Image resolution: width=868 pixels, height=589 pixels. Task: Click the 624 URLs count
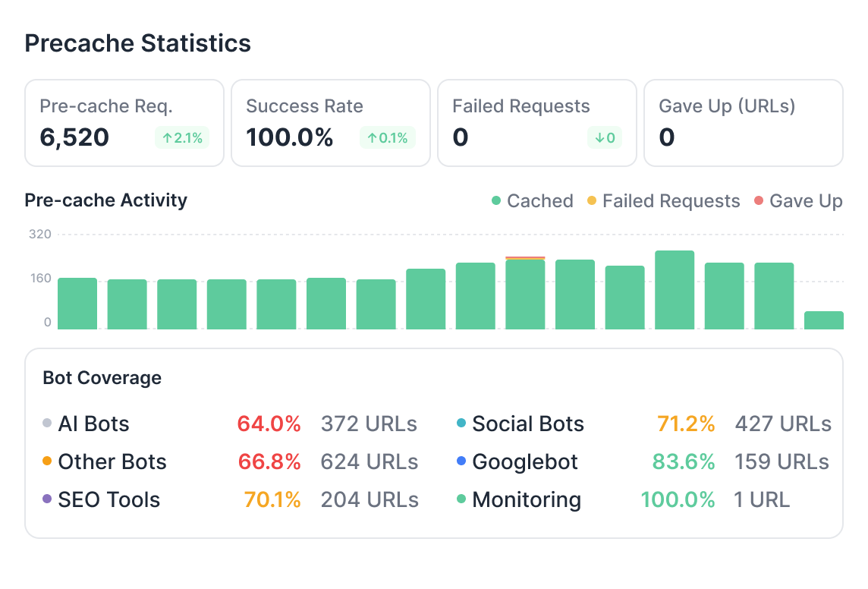point(370,461)
